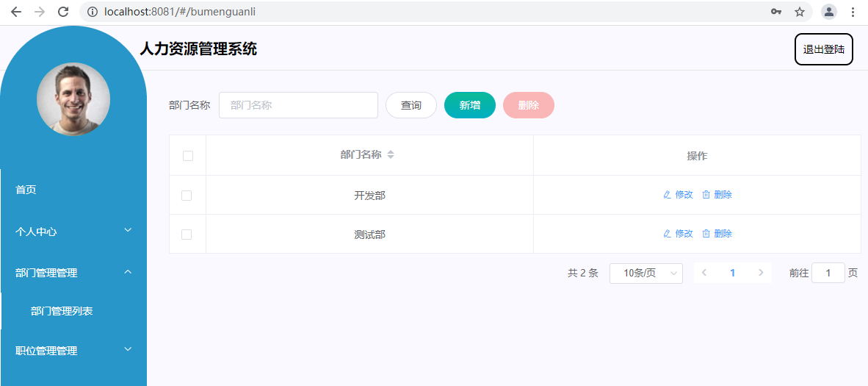The image size is (868, 386).
Task: Click the green 新增 button
Action: pyautogui.click(x=470, y=105)
